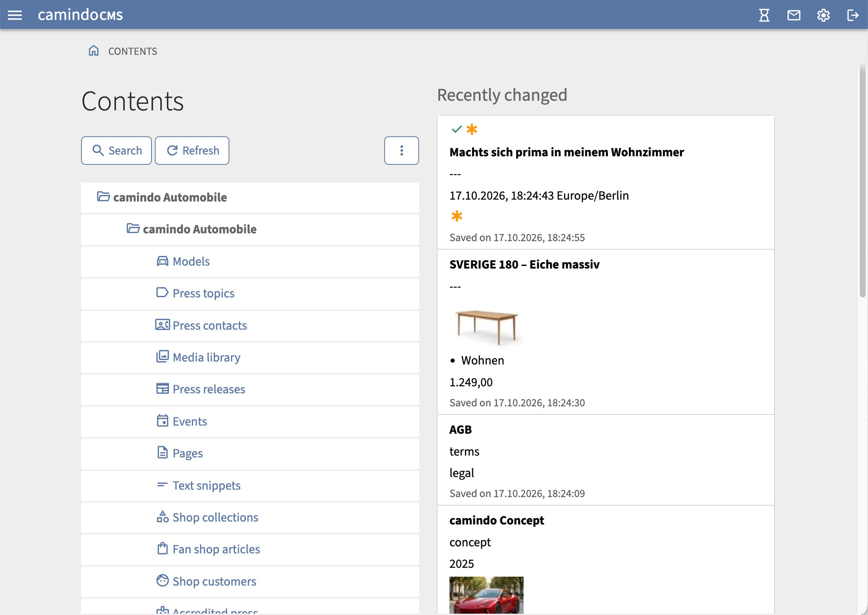Open the Media library link
Screen dimensions: 868x615
(206, 357)
